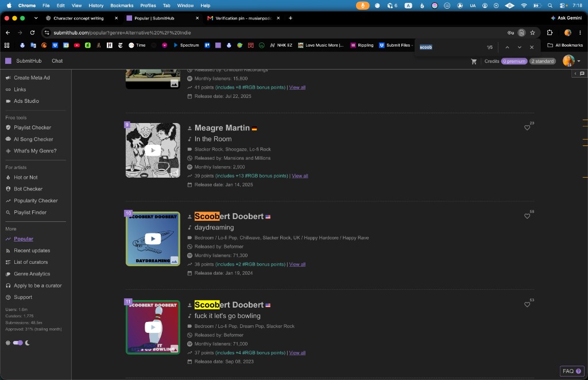Open the NHK EZ bookmark

pos(281,45)
